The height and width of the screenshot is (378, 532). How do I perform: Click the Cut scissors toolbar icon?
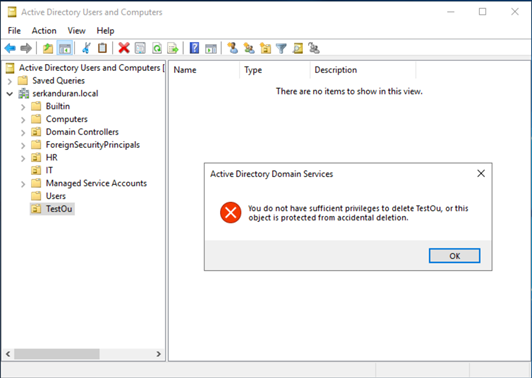point(86,48)
